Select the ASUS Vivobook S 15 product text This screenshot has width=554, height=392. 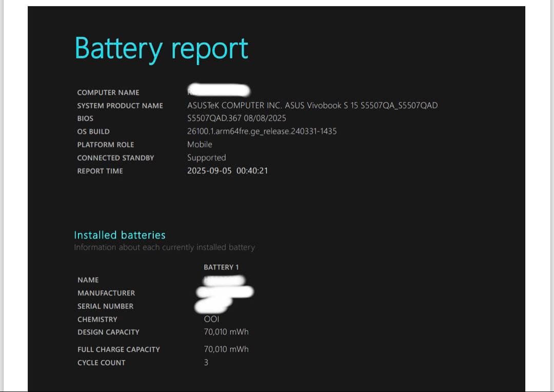[x=312, y=105]
